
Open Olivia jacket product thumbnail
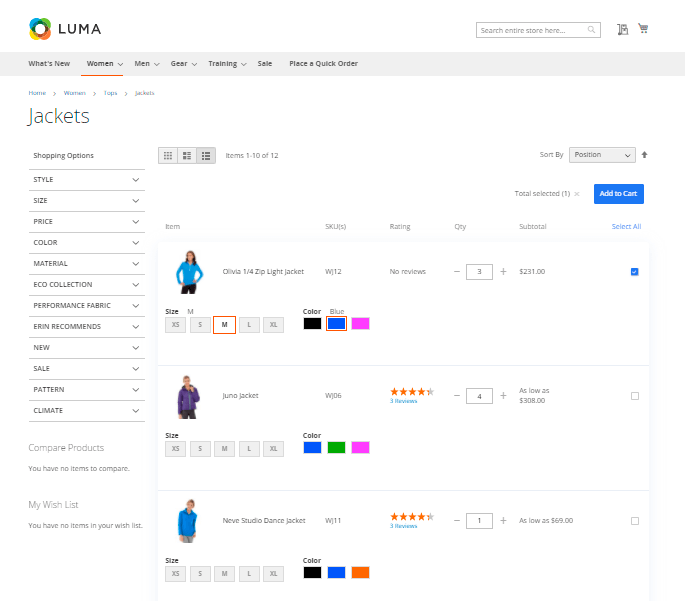pos(189,272)
